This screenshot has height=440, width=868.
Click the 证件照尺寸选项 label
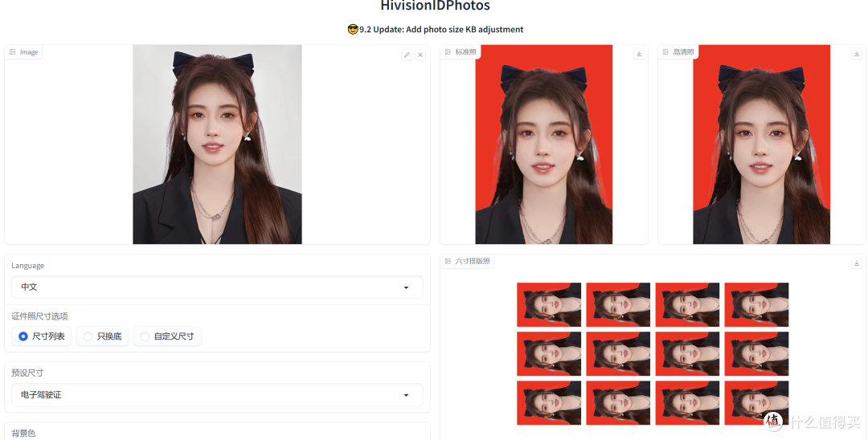(40, 316)
